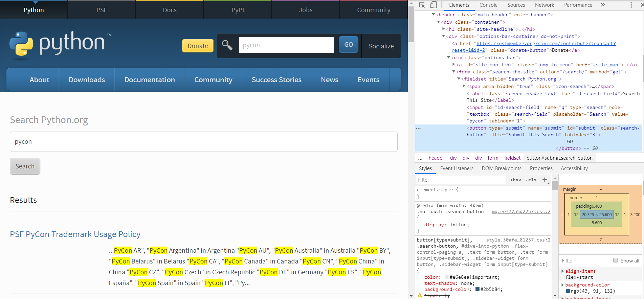Open Community in the blue main navigation
Screen dimensions: 644x299
coord(213,80)
